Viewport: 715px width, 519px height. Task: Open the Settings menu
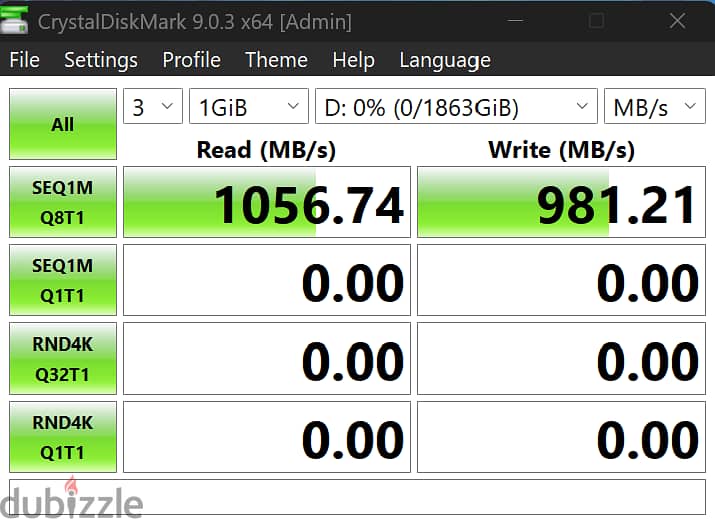click(x=101, y=60)
